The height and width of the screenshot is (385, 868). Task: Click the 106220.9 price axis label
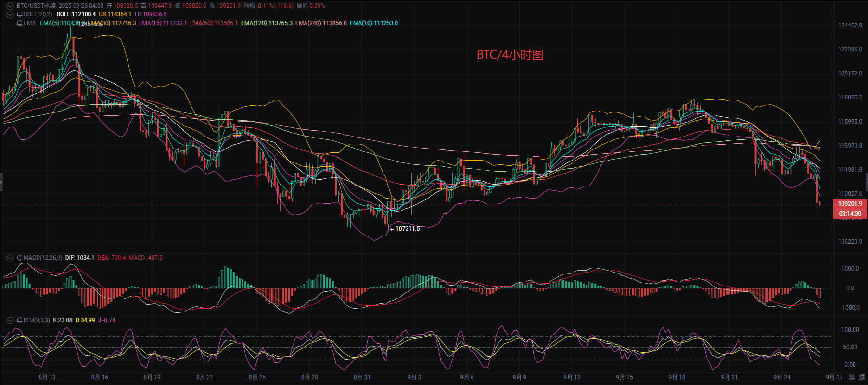pos(850,242)
